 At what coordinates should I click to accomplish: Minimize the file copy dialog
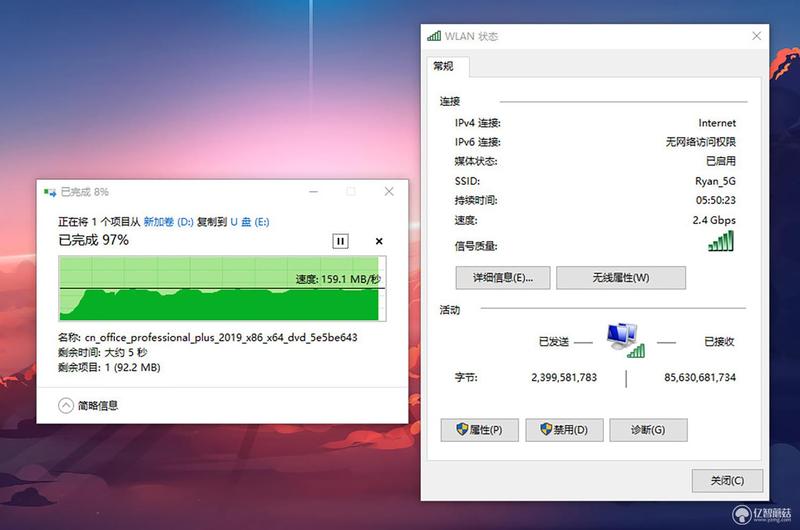(x=314, y=192)
